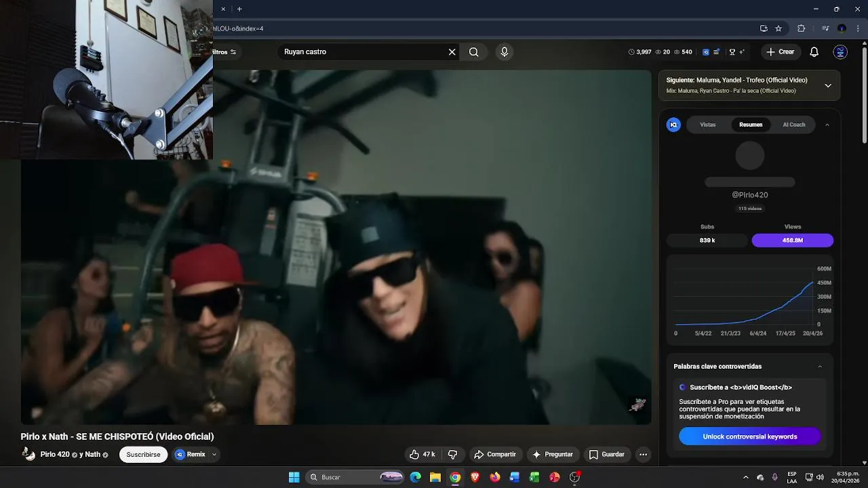Screen dimensions: 868x488
Task: Toggle the Filtros filter button
Action: [224, 52]
